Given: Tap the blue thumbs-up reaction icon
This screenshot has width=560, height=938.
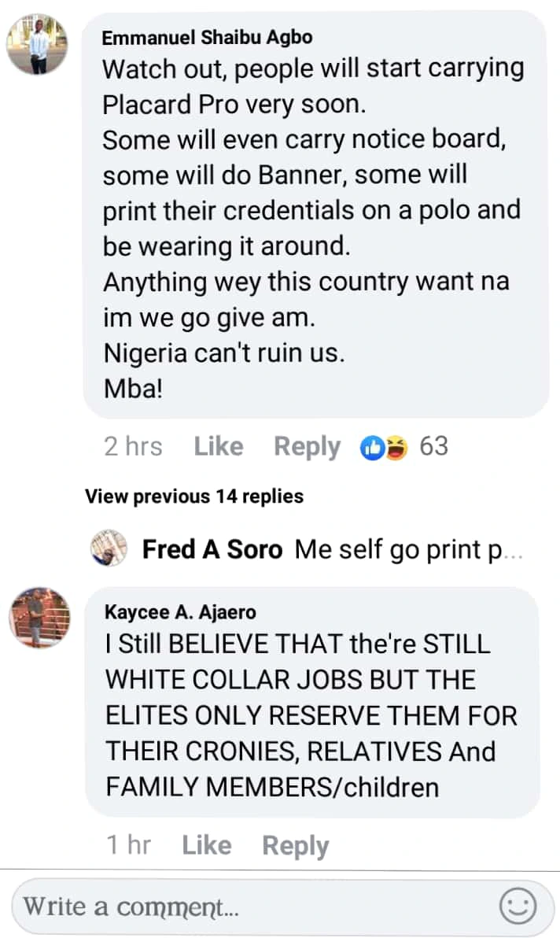Looking at the screenshot, I should pos(371,447).
